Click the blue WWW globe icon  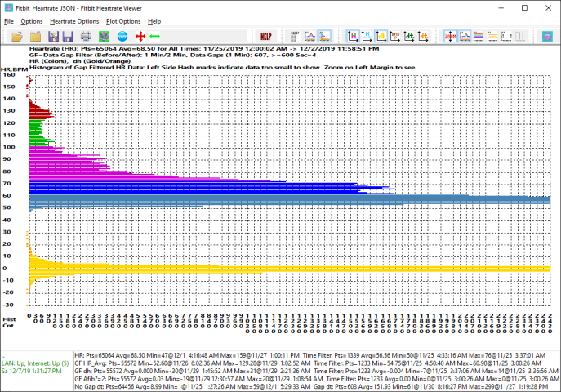coord(122,37)
